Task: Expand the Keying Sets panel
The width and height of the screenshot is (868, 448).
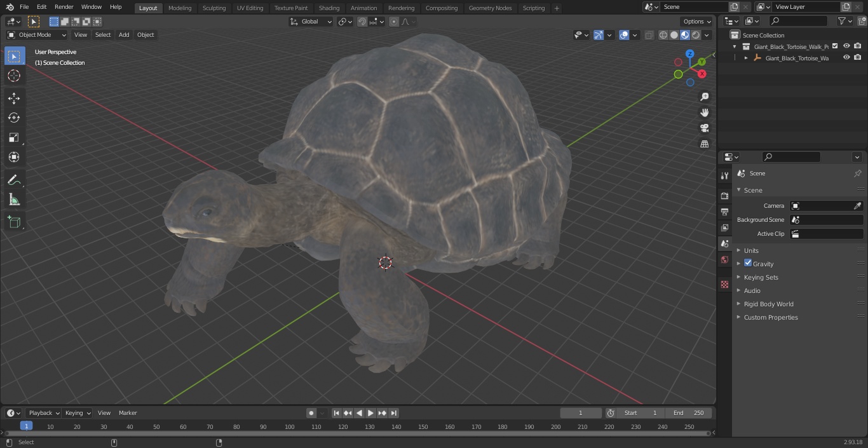Action: [x=761, y=277]
